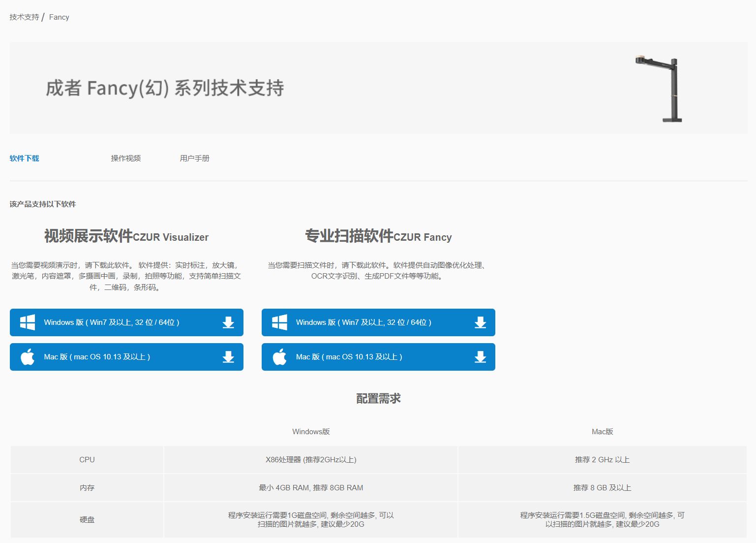Go to 技术支持 breadcrumb link
This screenshot has width=756, height=543.
pyautogui.click(x=24, y=17)
